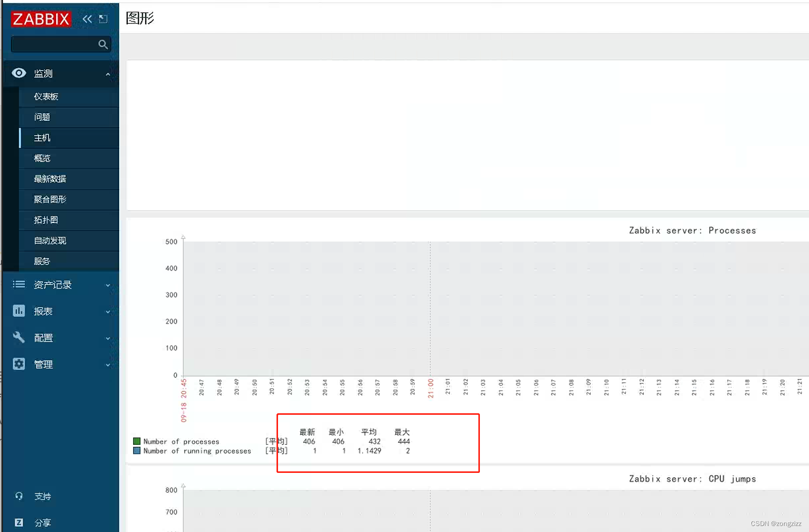Open the 支持 support link

pos(43,496)
